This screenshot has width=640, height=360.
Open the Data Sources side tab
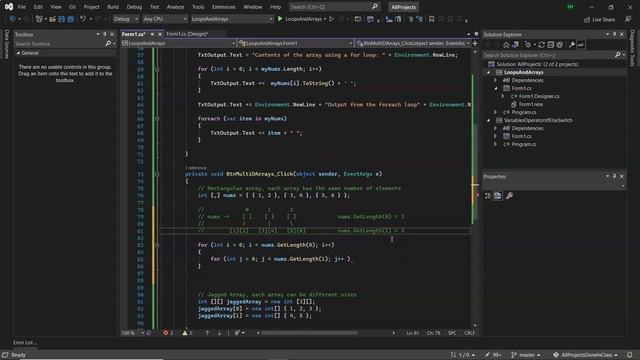click(7, 44)
